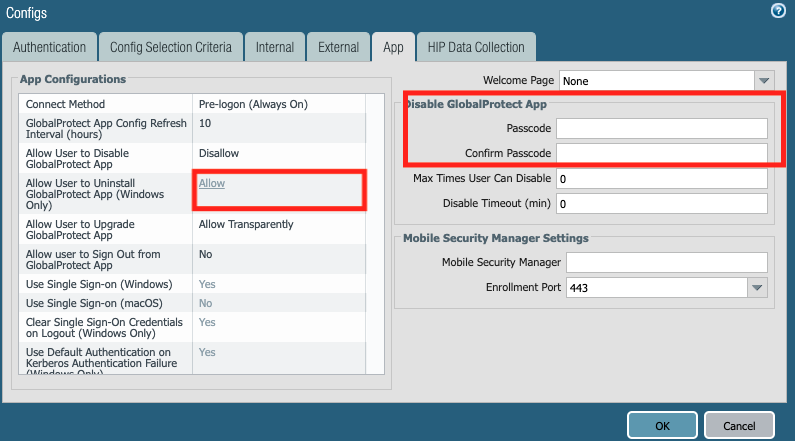
Task: Click Yes value for Kerberos Authentication Failure
Action: [x=207, y=352]
